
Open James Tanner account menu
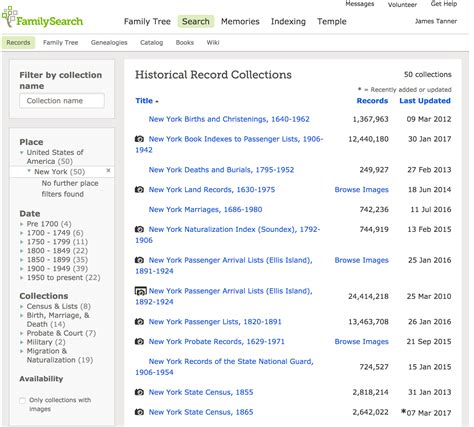click(436, 21)
